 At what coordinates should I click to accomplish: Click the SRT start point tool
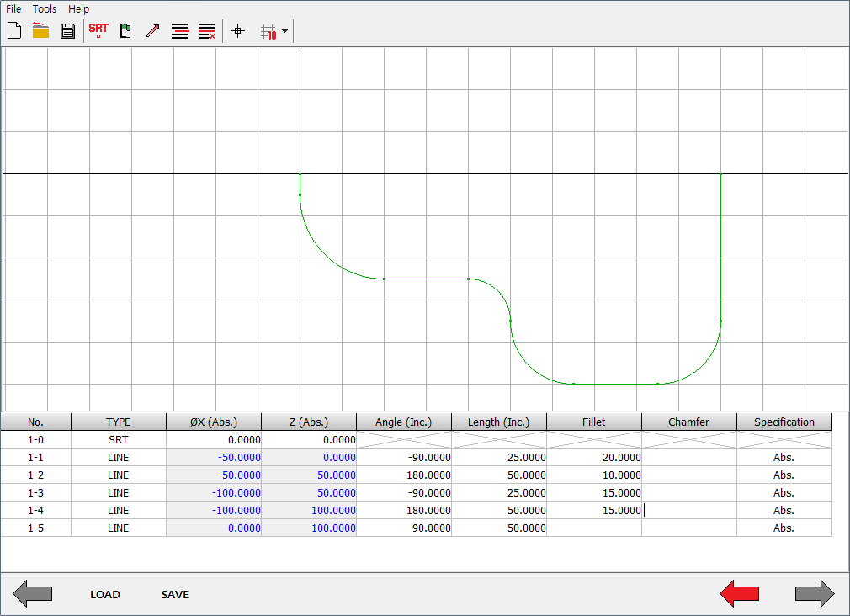(x=98, y=30)
